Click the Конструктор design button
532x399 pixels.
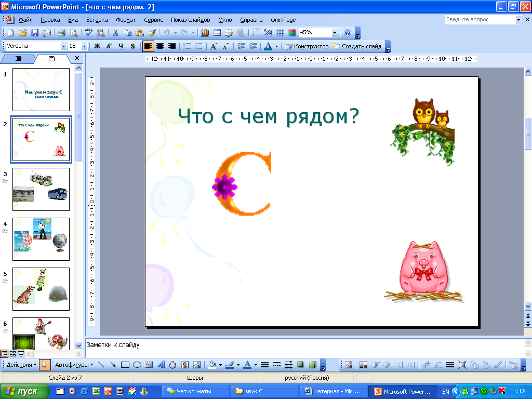(307, 46)
